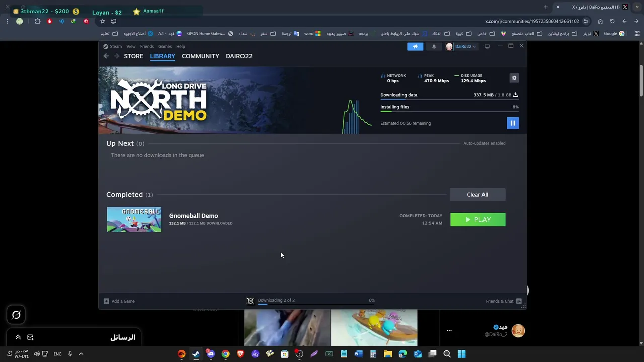This screenshot has width=644, height=362.
Task: Click the bottom download progress bar
Action: (x=316, y=304)
